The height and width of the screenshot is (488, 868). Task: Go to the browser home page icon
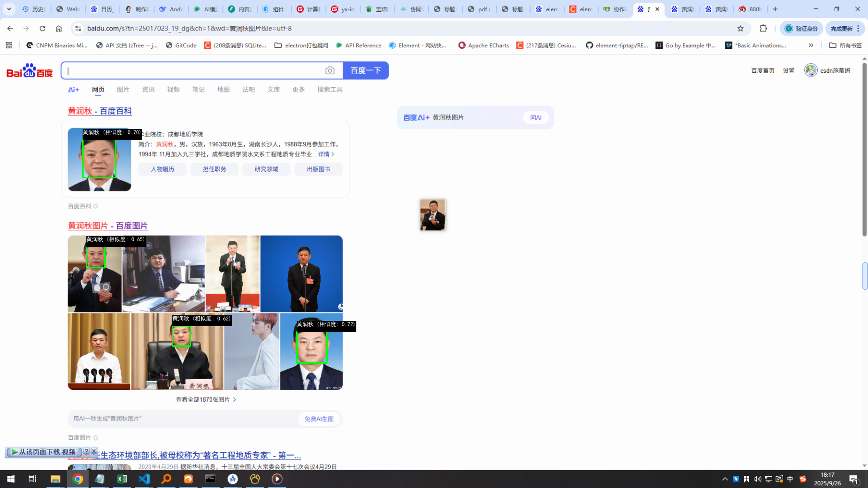pyautogui.click(x=59, y=29)
